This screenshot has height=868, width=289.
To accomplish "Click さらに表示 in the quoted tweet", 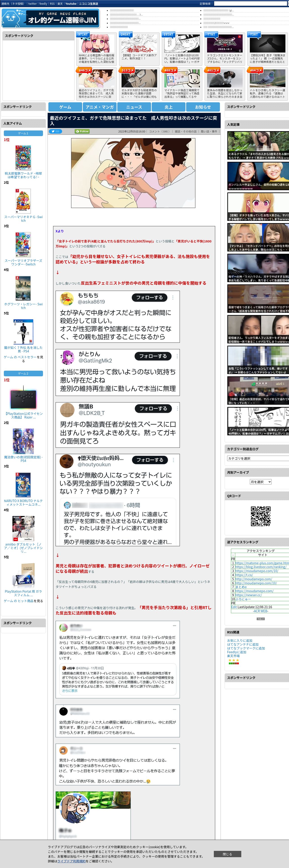I will coord(70,690).
